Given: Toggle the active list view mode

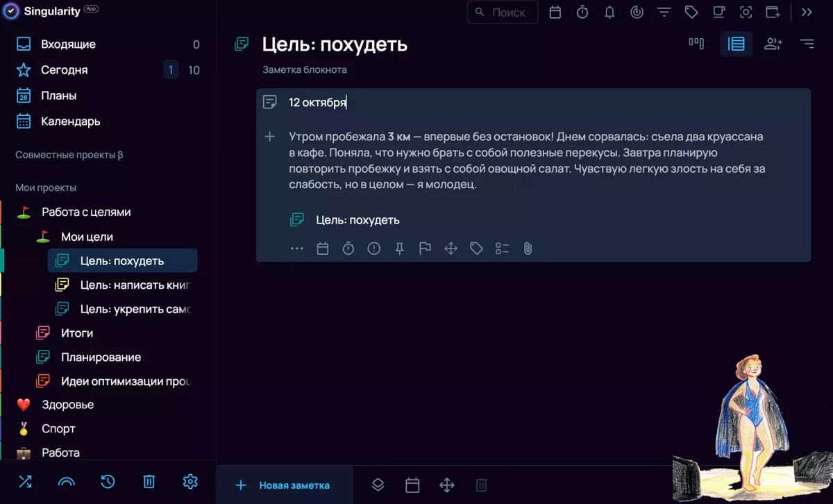Looking at the screenshot, I should (x=736, y=44).
